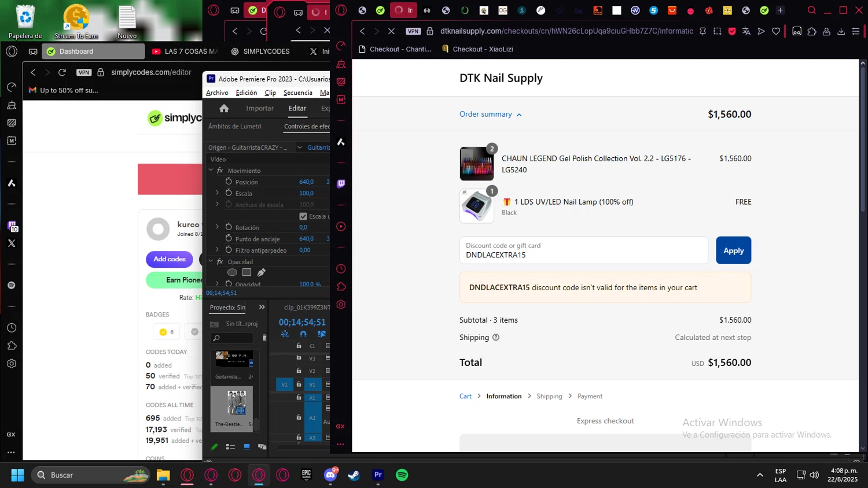
Task: Switch to Ámbitos de Lumetri panel tab
Action: [235, 126]
